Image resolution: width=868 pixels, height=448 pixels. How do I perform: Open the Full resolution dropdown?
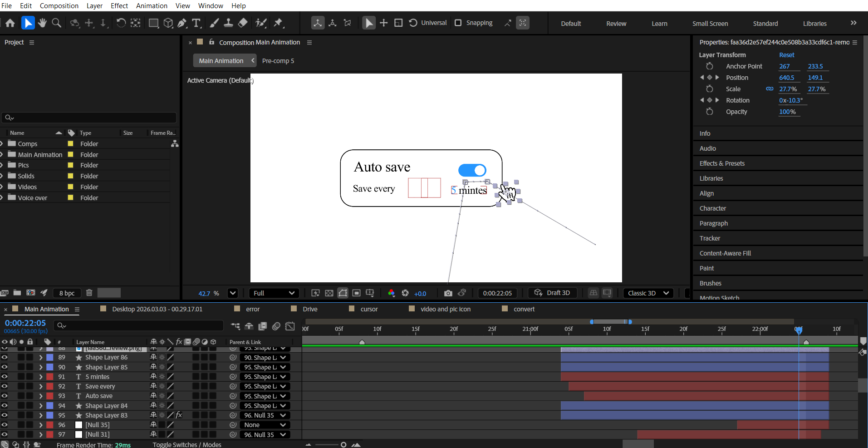[x=274, y=293]
